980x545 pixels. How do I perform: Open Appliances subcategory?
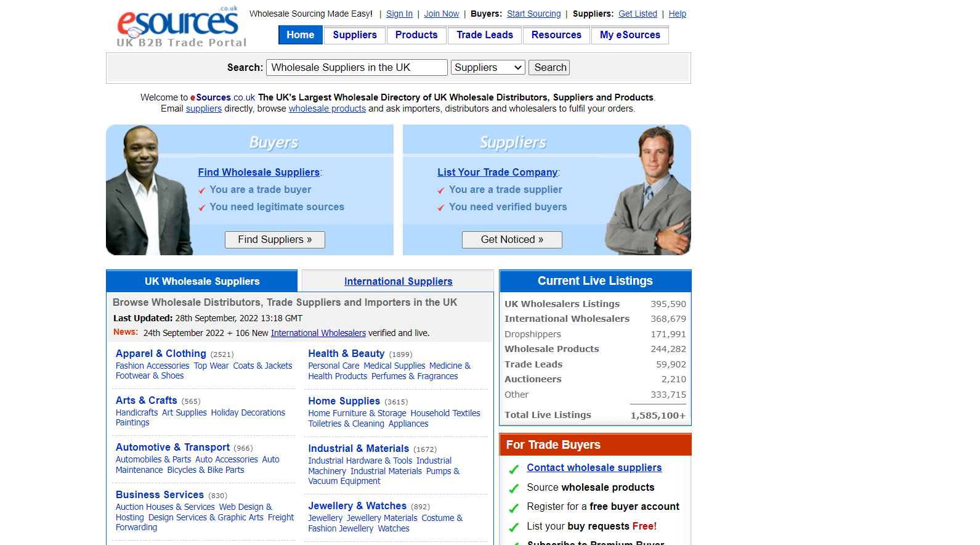pos(408,424)
